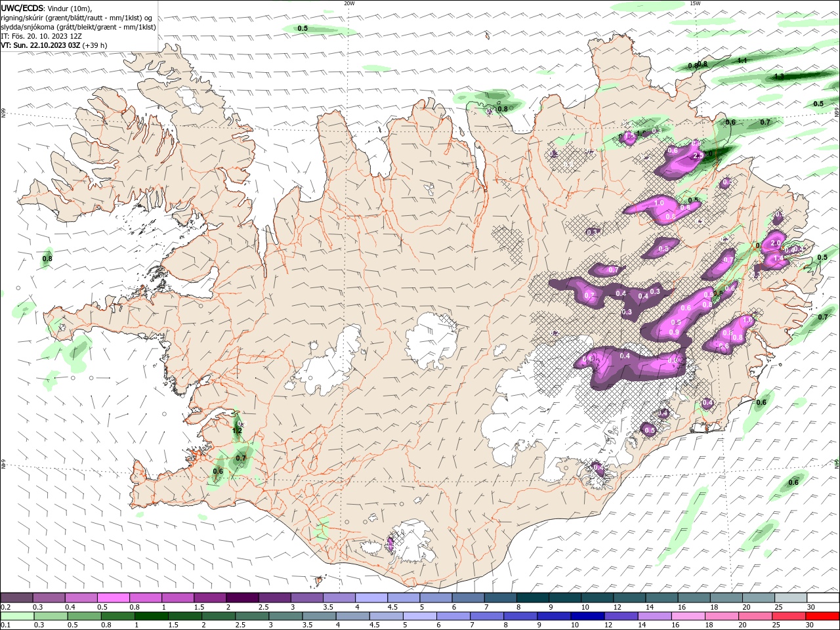Pick the white 30 swatch in the upper legend row
This screenshot has width=840, height=630.
pyautogui.click(x=823, y=598)
